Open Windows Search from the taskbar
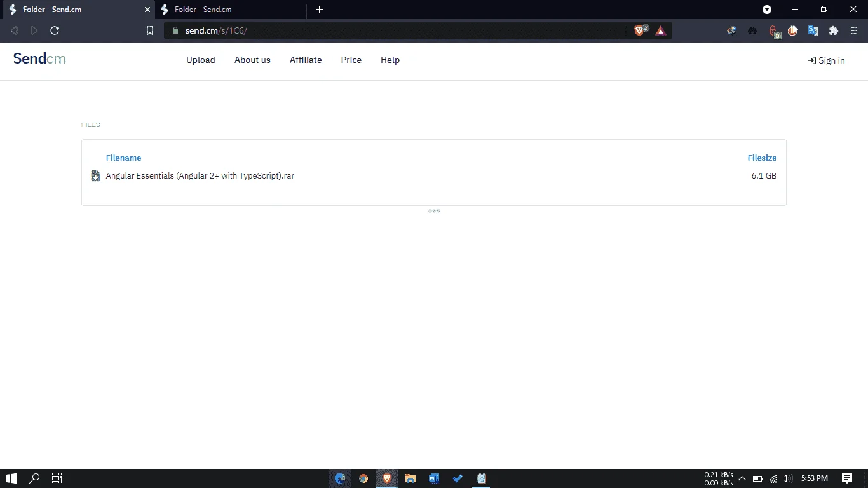 coord(35,478)
